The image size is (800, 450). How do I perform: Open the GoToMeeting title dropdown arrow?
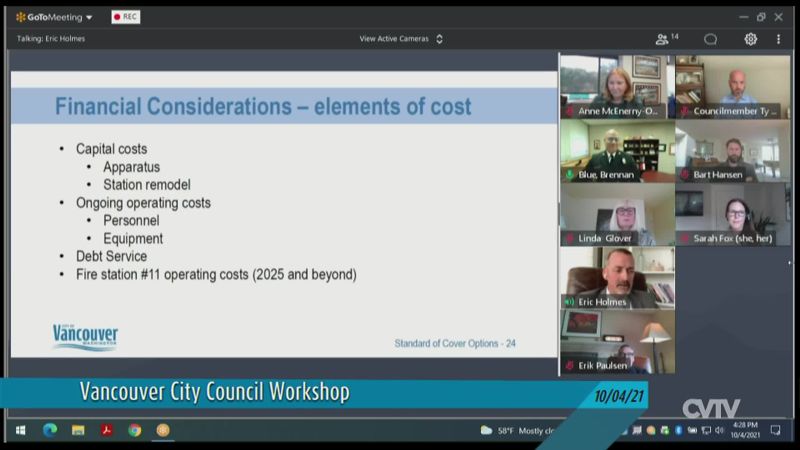[x=89, y=17]
